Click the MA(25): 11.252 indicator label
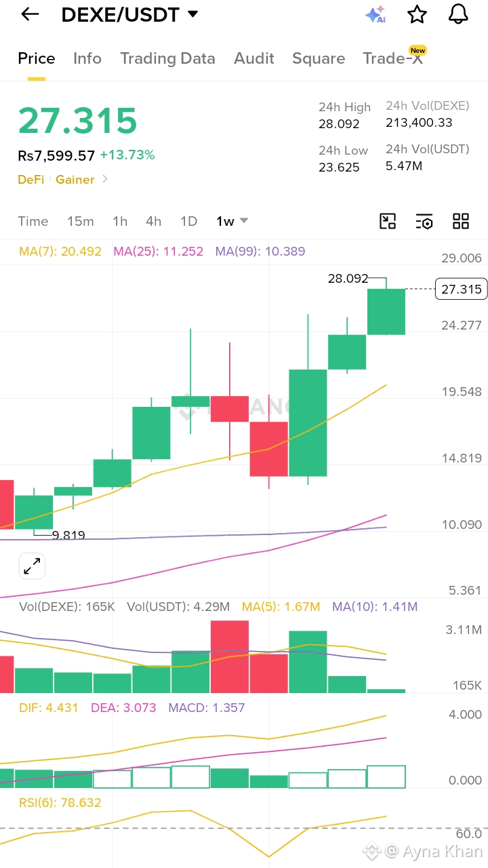 click(159, 252)
